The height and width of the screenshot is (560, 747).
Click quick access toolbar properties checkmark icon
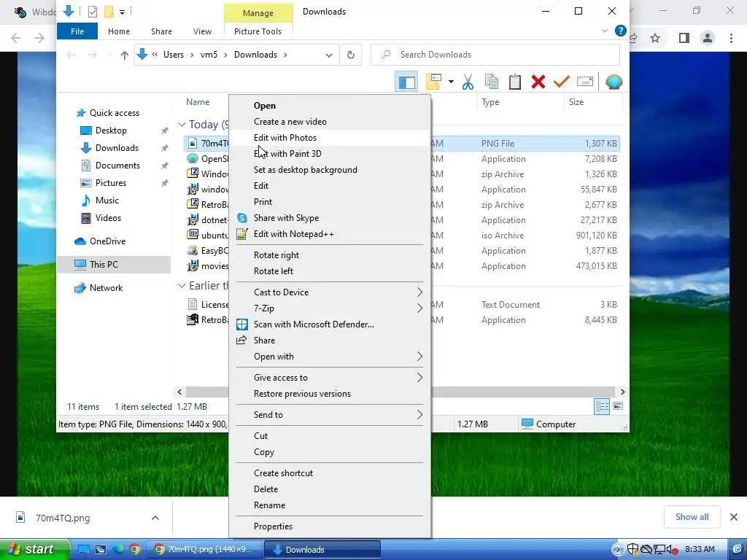tap(93, 12)
